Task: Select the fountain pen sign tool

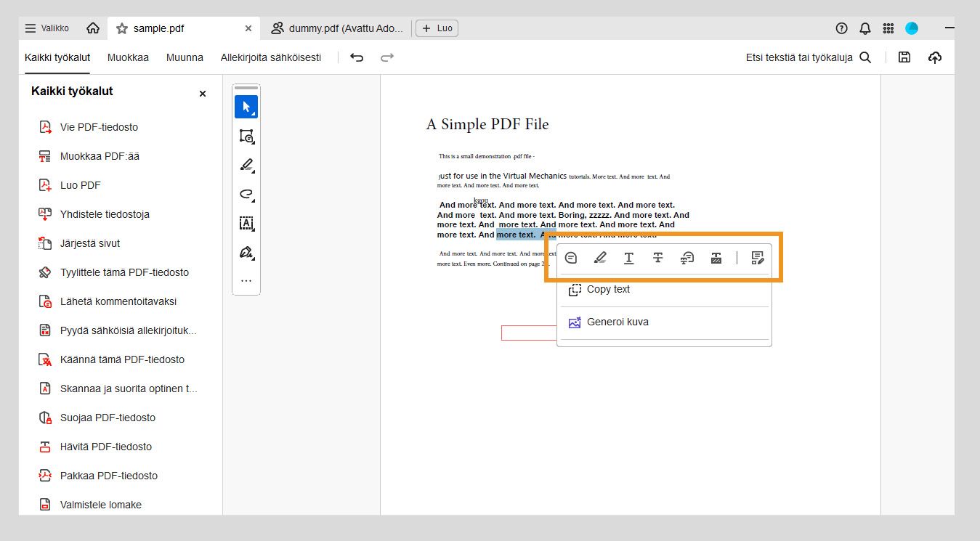Action: coord(246,252)
